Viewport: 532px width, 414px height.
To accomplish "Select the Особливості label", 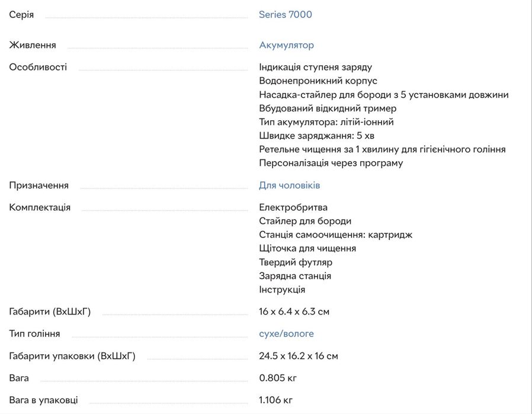I will [x=38, y=67].
